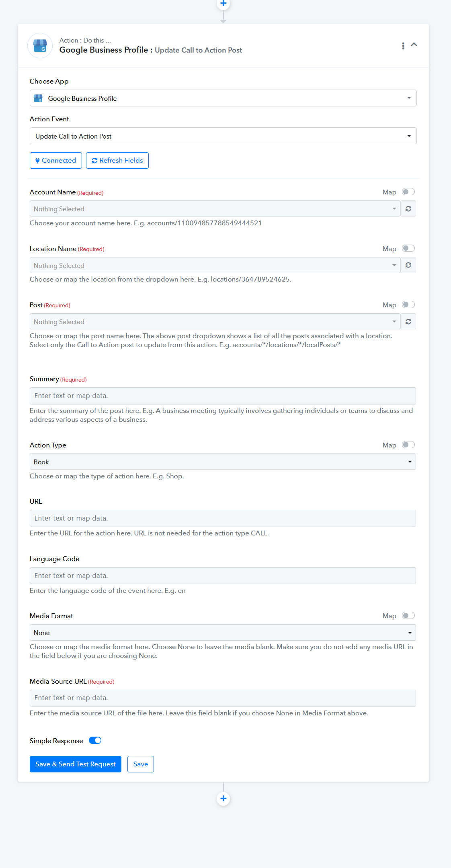Open the Action Event dropdown
Screen dimensions: 451x868
(223, 136)
